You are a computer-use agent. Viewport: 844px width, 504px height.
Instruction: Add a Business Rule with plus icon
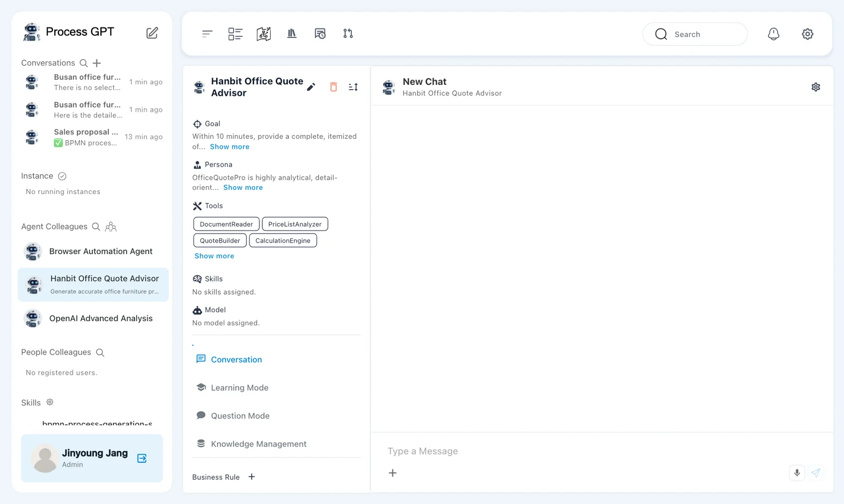pos(252,477)
